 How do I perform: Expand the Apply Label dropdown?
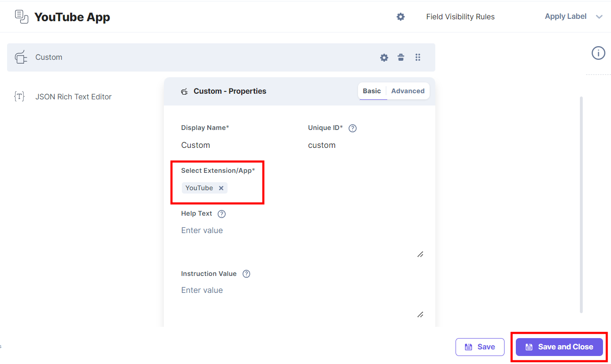coord(573,16)
